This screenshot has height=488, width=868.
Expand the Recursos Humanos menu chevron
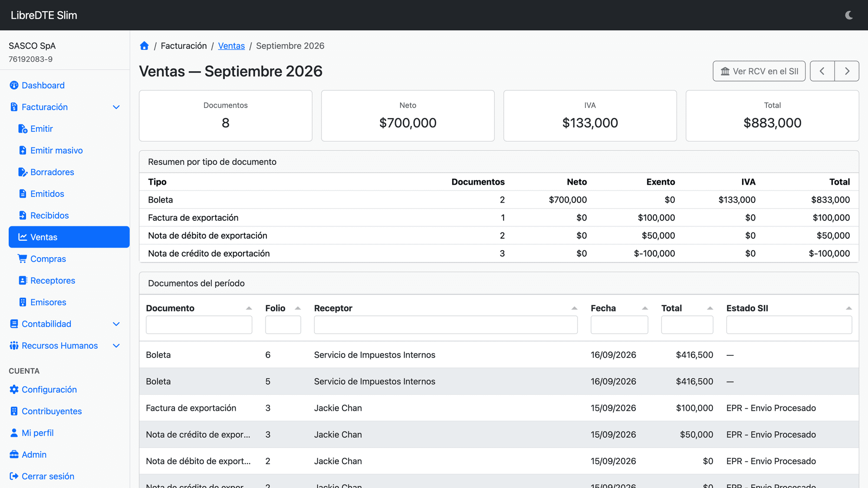pos(116,346)
